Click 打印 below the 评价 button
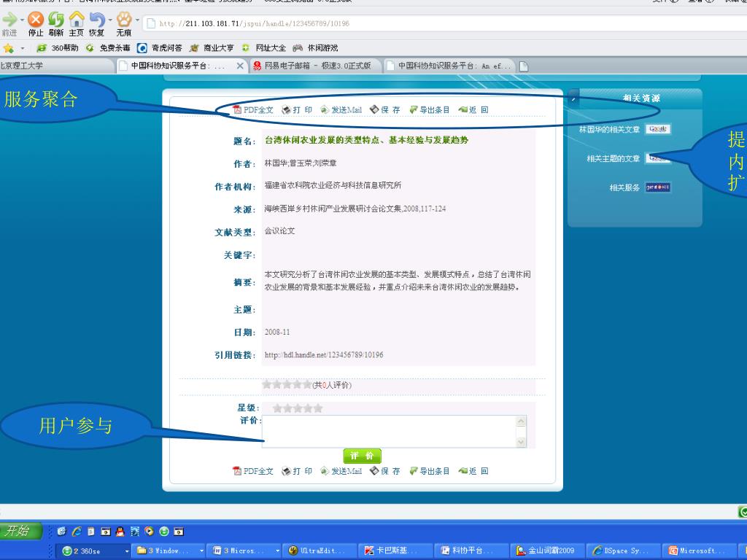The height and width of the screenshot is (560, 747). (x=297, y=471)
